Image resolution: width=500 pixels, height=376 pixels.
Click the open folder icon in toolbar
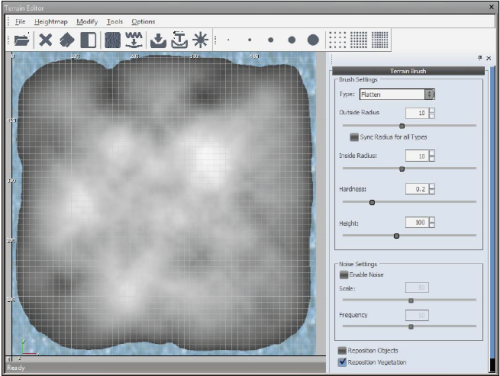[x=22, y=40]
